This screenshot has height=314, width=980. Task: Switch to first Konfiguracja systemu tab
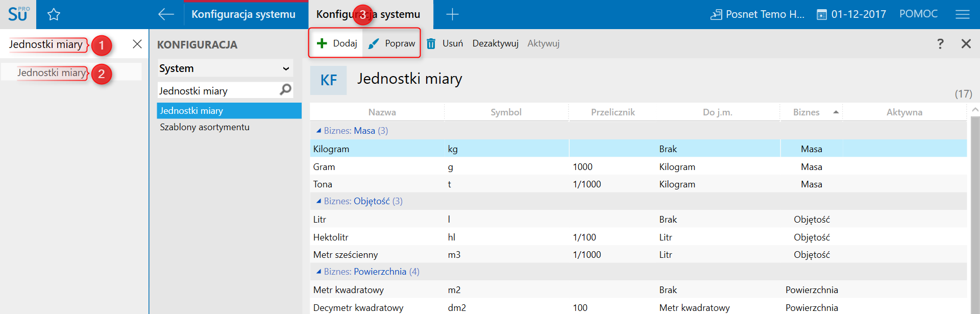pyautogui.click(x=243, y=14)
